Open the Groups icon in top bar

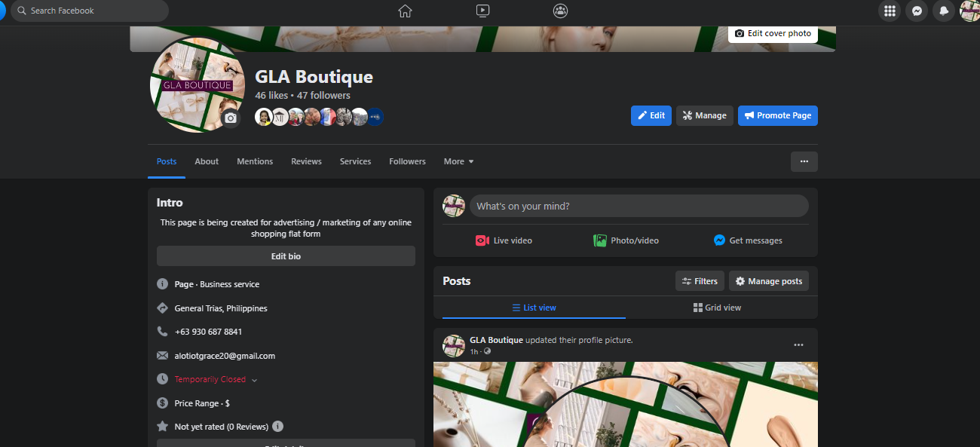pos(560,11)
